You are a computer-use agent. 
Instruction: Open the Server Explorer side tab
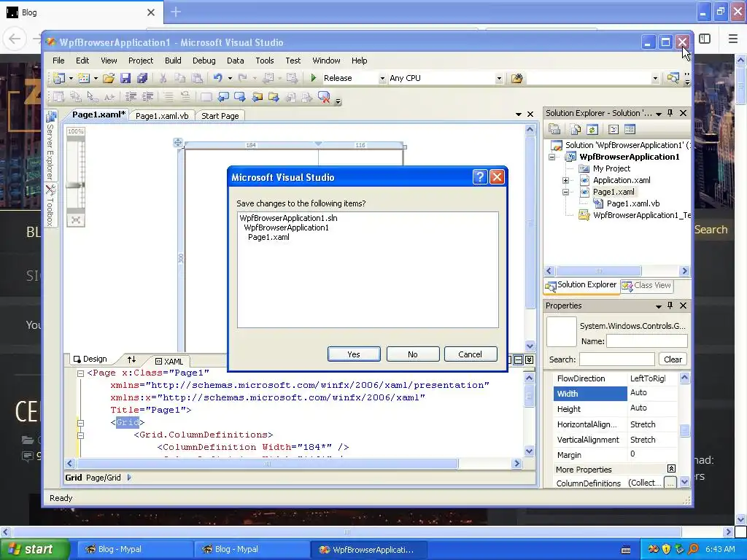point(50,146)
